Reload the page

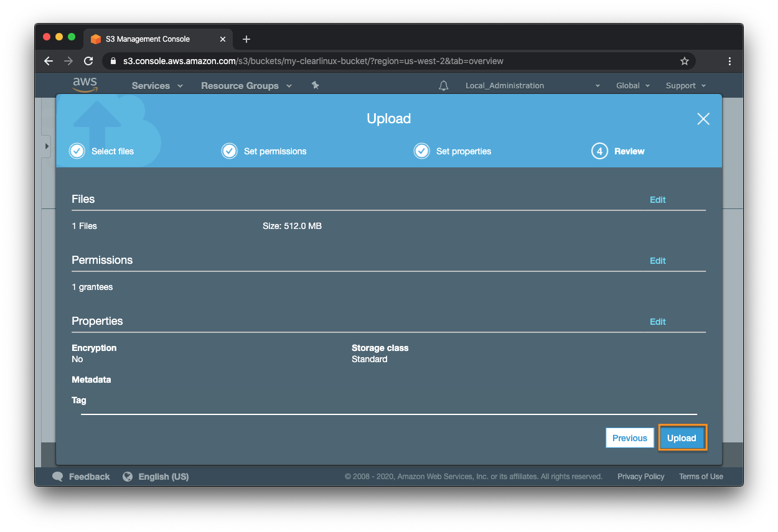coord(88,61)
